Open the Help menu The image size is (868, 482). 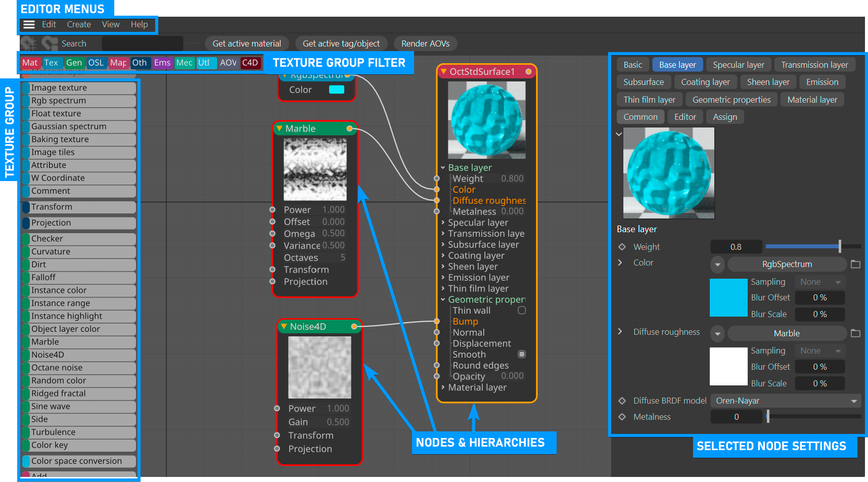pos(140,24)
